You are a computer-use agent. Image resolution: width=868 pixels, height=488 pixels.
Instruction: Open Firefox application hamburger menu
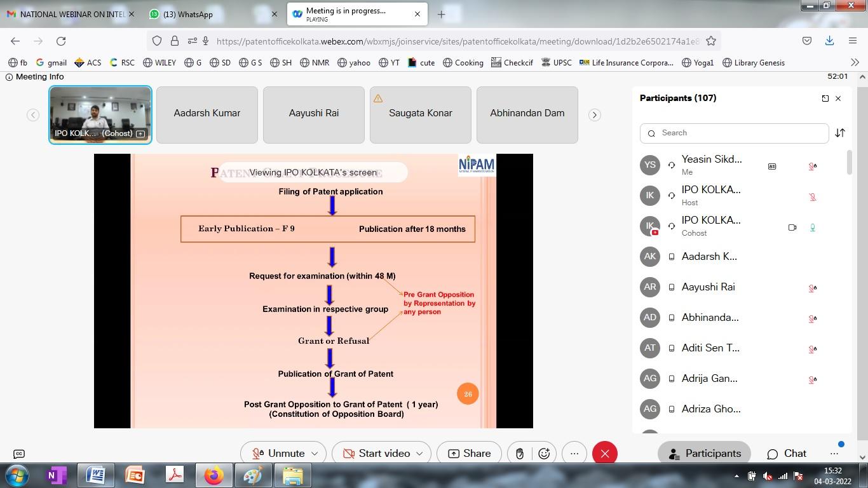[x=853, y=41]
